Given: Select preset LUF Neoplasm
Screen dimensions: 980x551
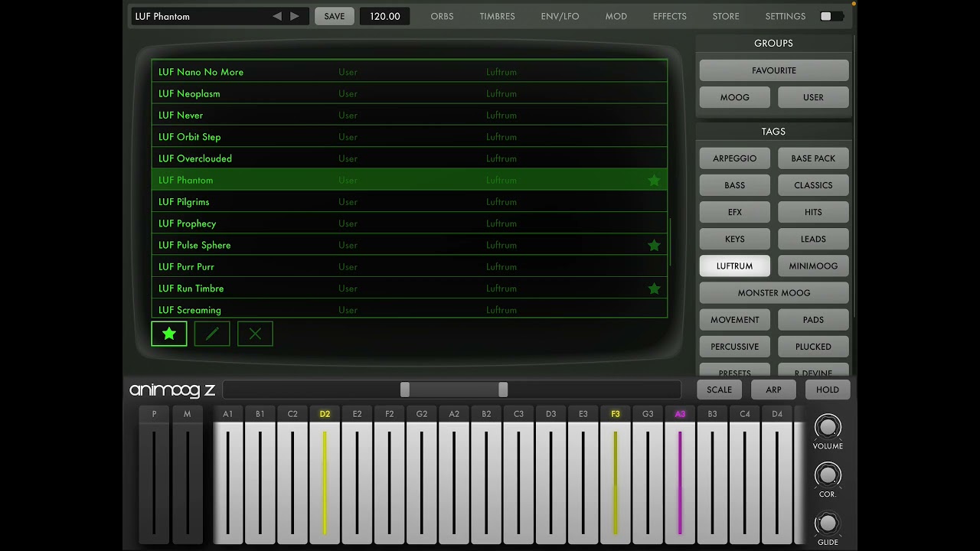Looking at the screenshot, I should (410, 93).
